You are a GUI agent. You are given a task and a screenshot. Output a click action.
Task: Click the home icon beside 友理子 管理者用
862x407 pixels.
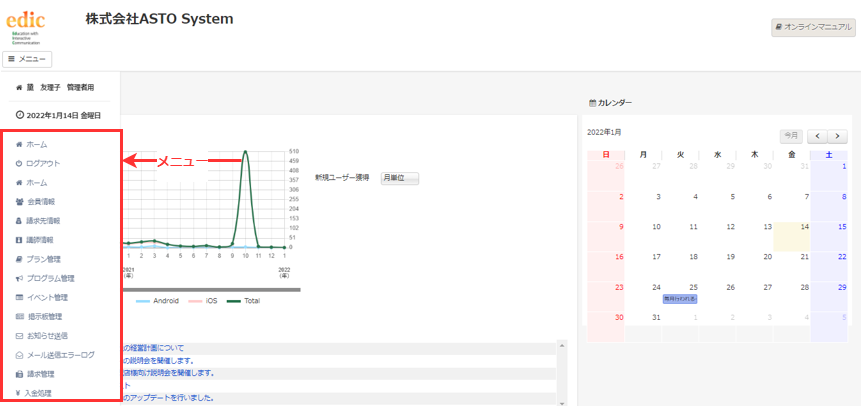click(19, 87)
